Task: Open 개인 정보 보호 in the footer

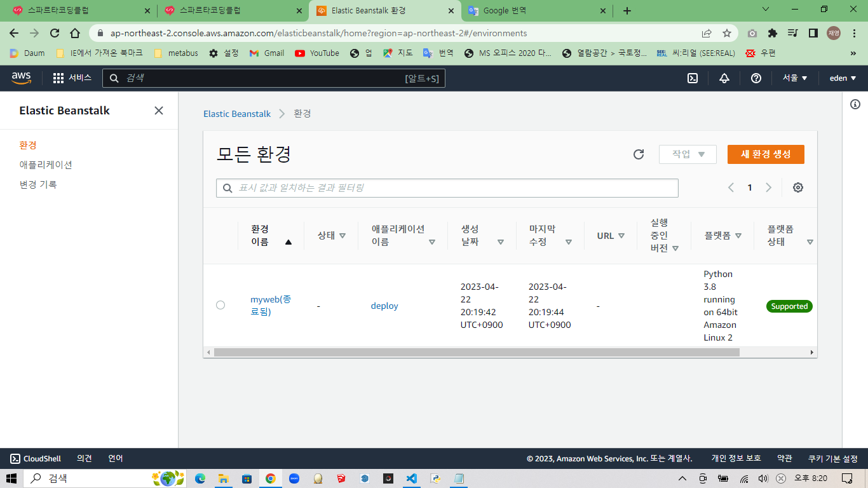Action: [x=736, y=459]
